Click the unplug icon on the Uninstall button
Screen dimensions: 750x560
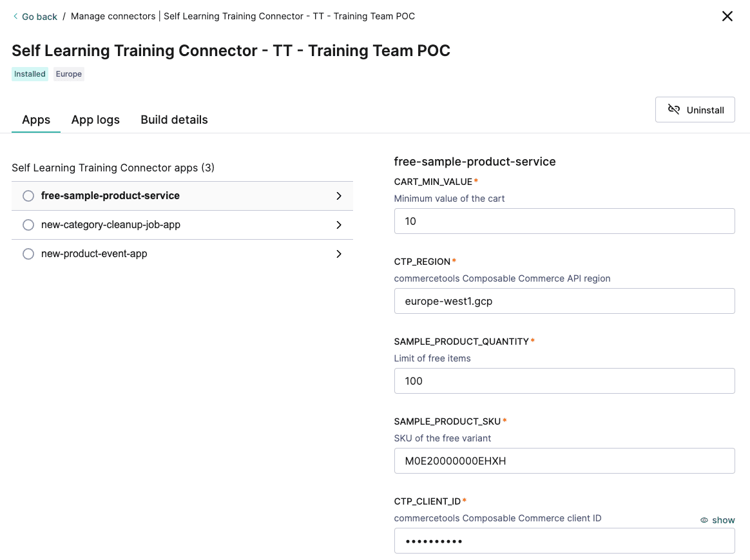675,110
